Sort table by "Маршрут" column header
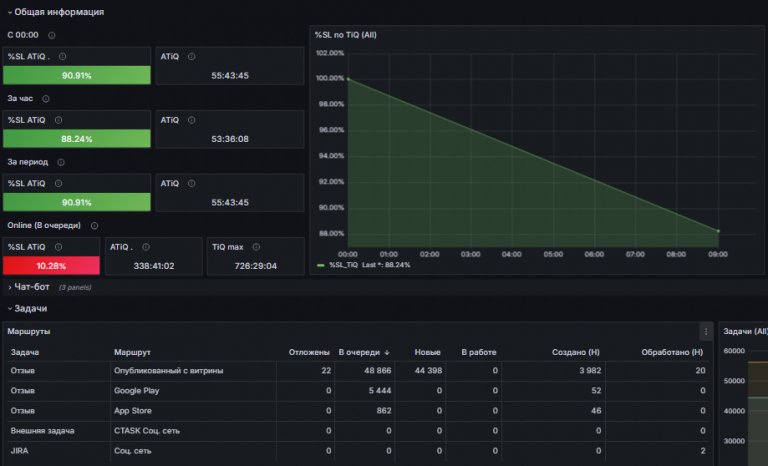 point(132,352)
